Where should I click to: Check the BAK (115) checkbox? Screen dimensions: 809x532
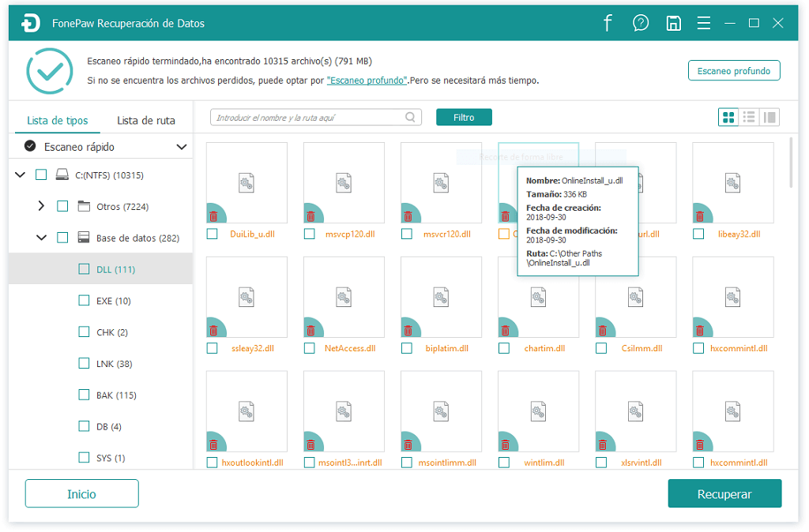(84, 395)
